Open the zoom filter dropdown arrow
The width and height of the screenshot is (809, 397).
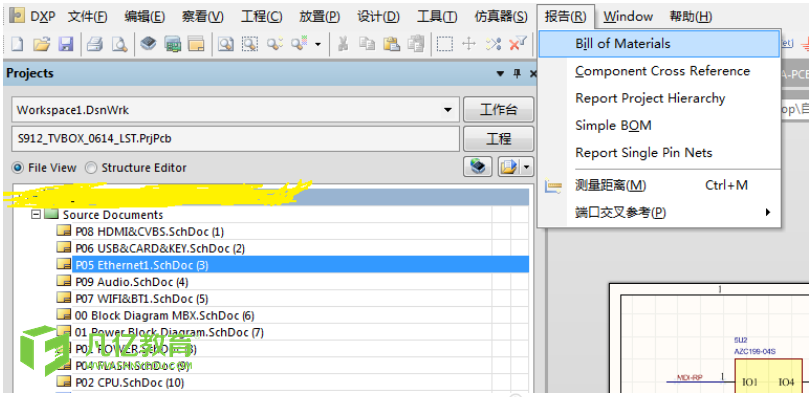(x=318, y=44)
